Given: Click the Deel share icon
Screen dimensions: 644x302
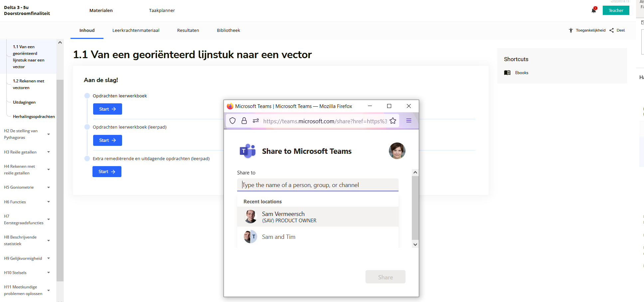Looking at the screenshot, I should point(611,30).
